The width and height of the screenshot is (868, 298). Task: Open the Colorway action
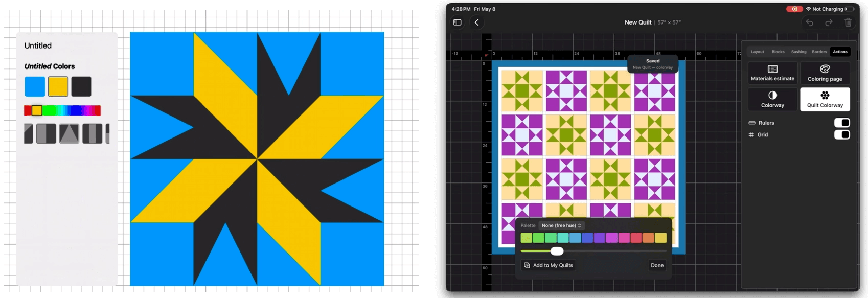(x=772, y=99)
